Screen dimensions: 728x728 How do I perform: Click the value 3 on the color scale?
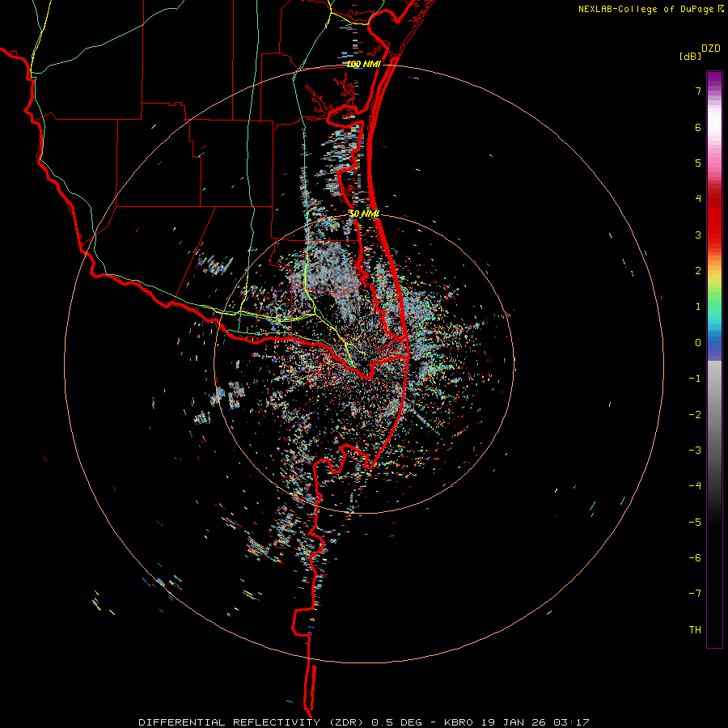698,235
